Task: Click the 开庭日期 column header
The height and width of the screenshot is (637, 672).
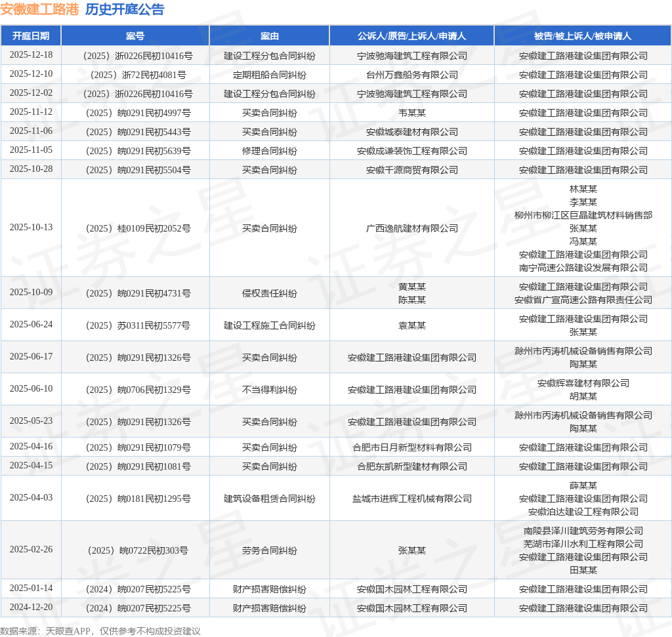Action: pos(31,36)
